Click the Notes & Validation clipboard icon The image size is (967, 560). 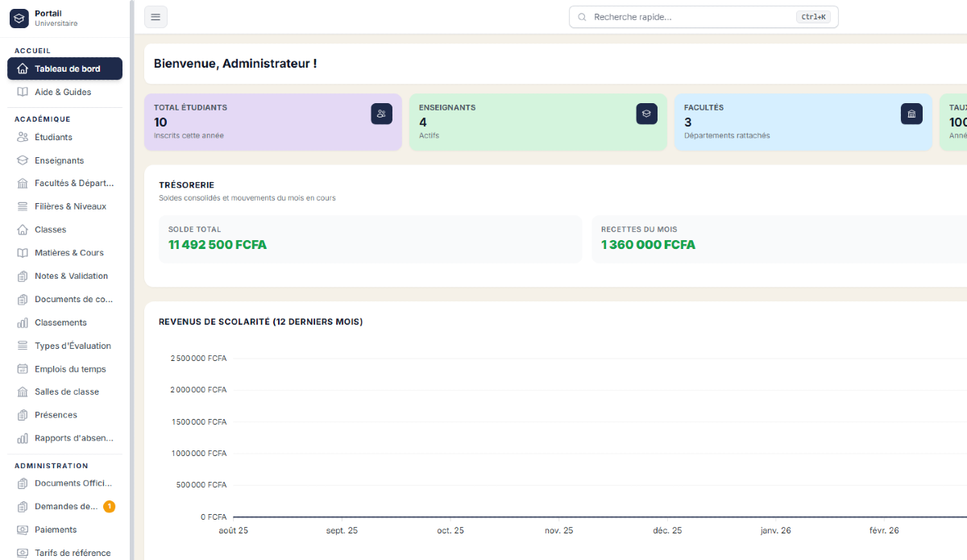pyautogui.click(x=23, y=276)
